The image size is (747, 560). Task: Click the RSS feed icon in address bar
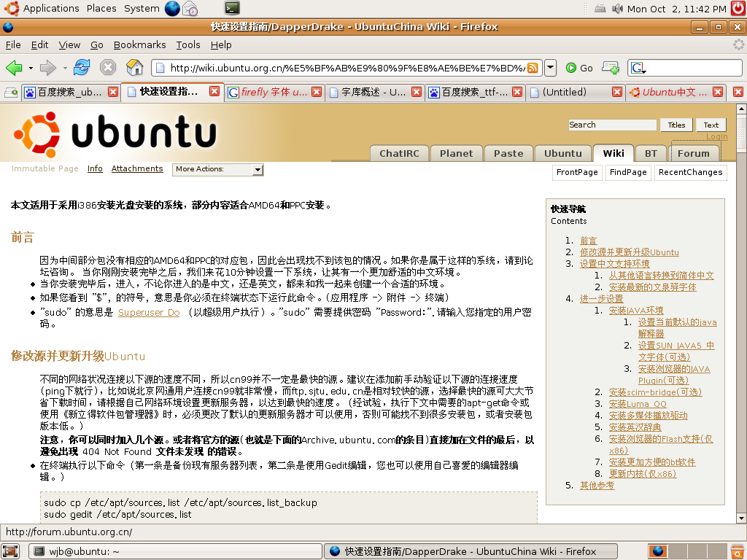(533, 68)
